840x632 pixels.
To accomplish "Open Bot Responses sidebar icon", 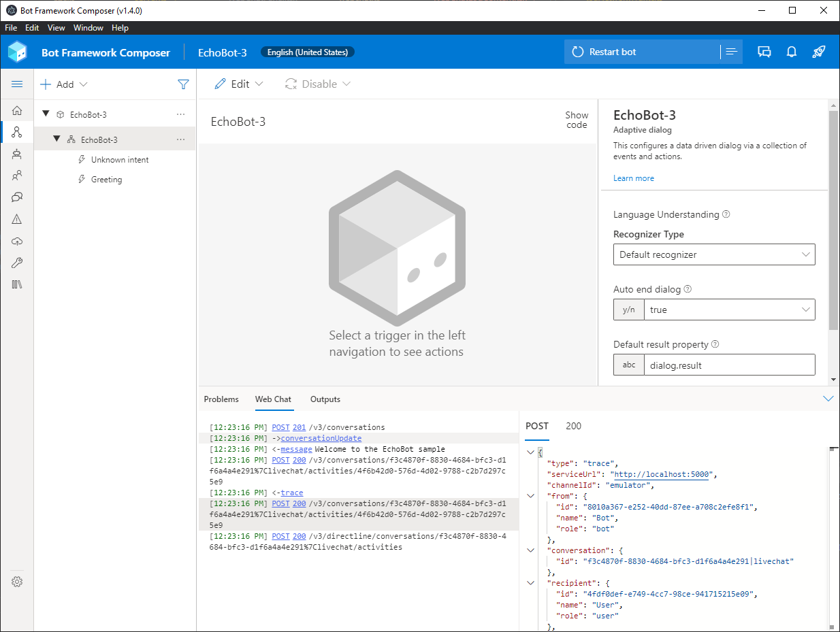I will (17, 154).
